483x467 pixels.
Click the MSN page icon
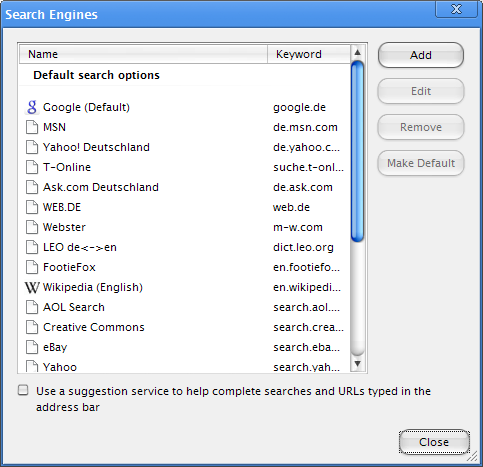[32, 127]
